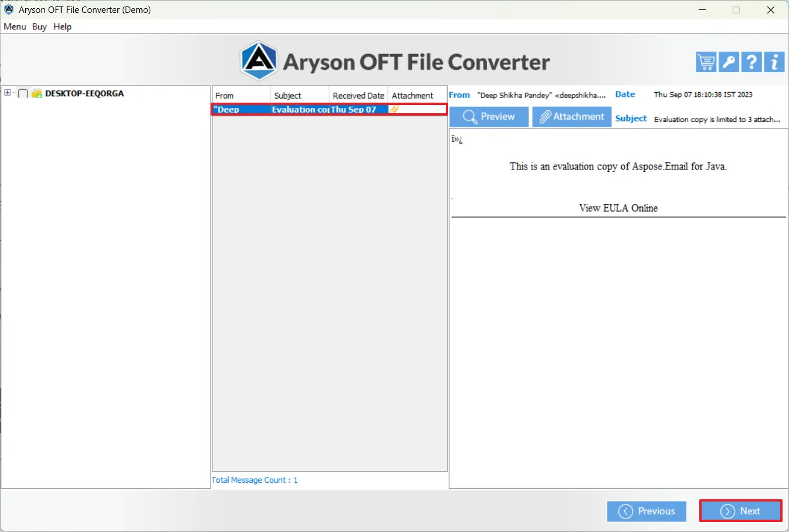
Task: Click the key activation icon
Action: pyautogui.click(x=729, y=62)
